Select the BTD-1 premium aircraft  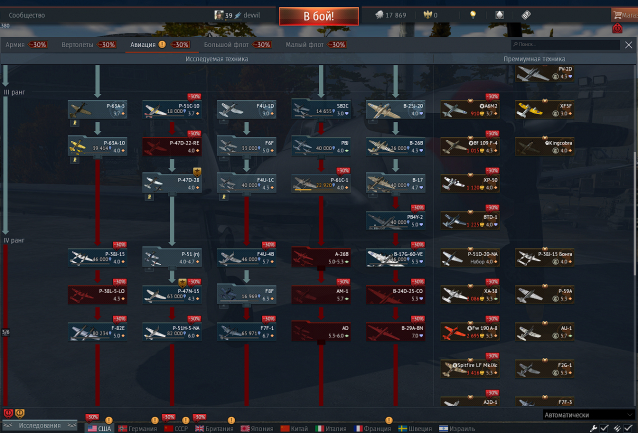[x=470, y=221]
